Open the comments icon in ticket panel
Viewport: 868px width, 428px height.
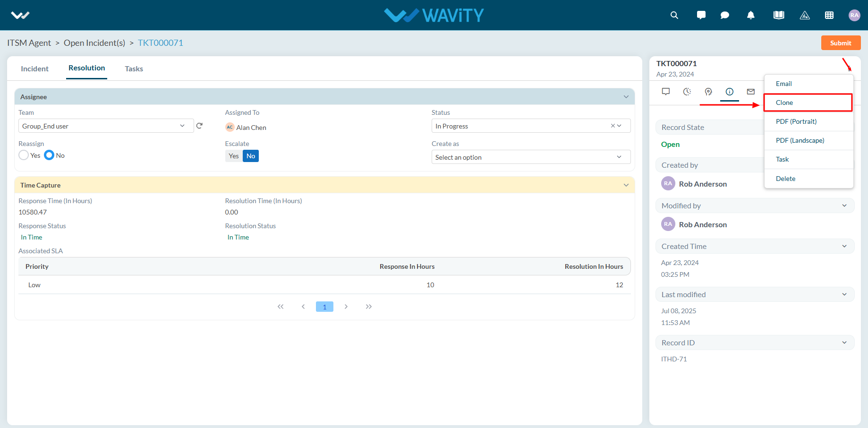click(666, 92)
